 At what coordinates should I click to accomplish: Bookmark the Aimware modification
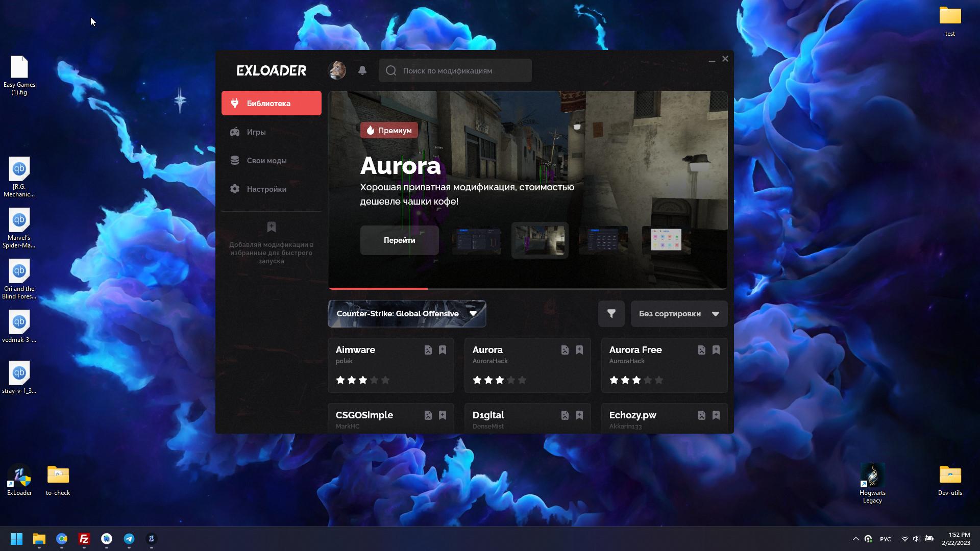coord(443,350)
